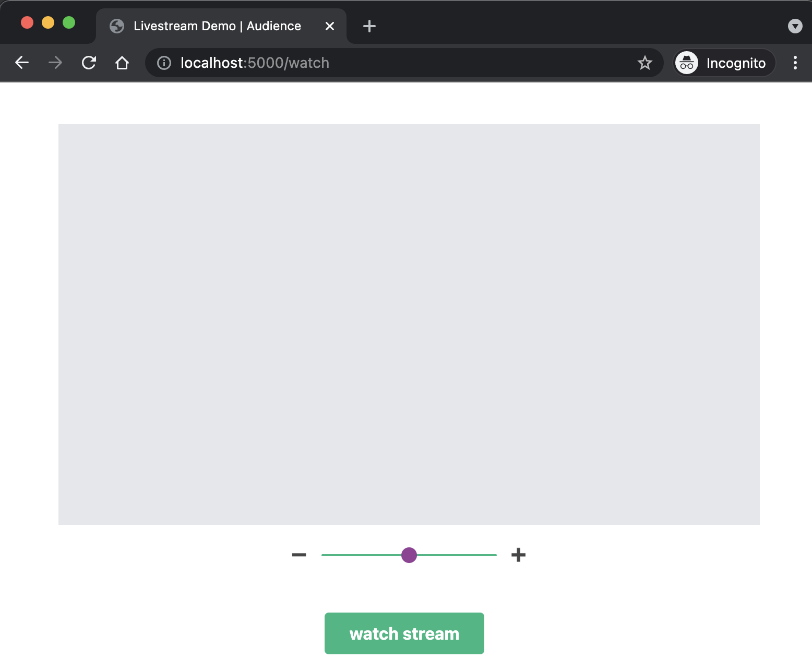This screenshot has height=659, width=812.
Task: Click the watch stream button
Action: pos(404,633)
